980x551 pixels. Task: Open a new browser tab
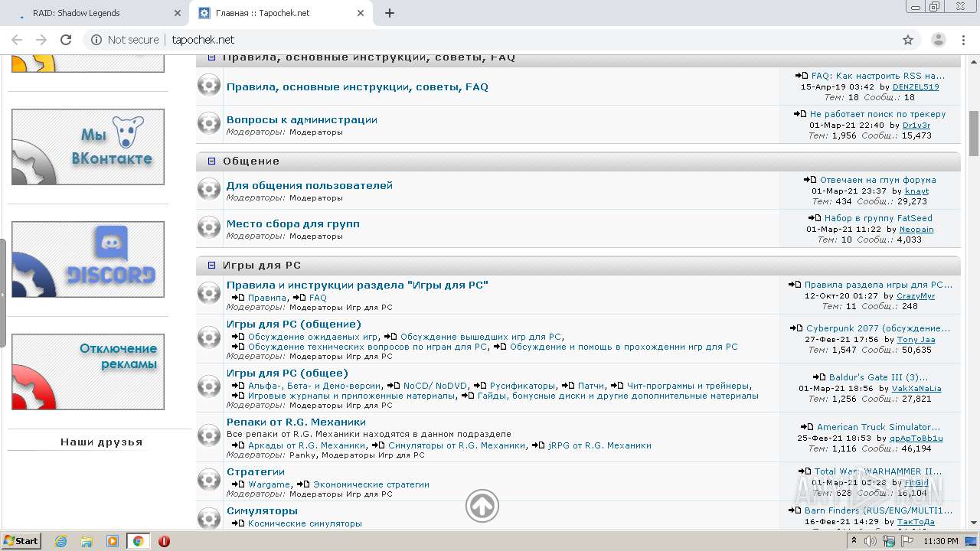[x=389, y=13]
